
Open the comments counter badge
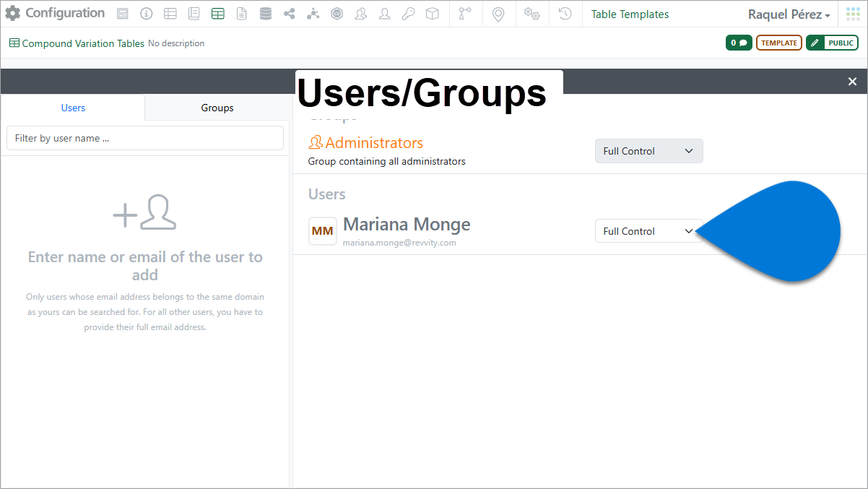click(737, 43)
